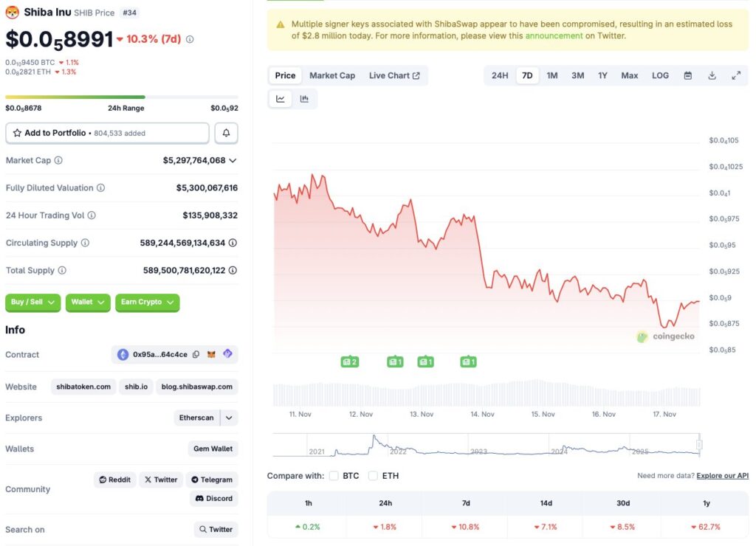This screenshot has height=546, width=756.
Task: Switch to candlestick chart icon
Action: pos(305,98)
